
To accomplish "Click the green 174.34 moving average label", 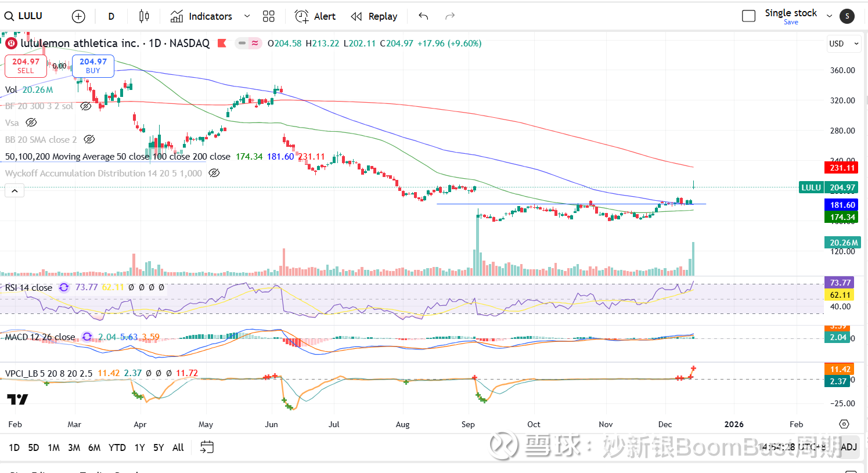I will point(842,218).
